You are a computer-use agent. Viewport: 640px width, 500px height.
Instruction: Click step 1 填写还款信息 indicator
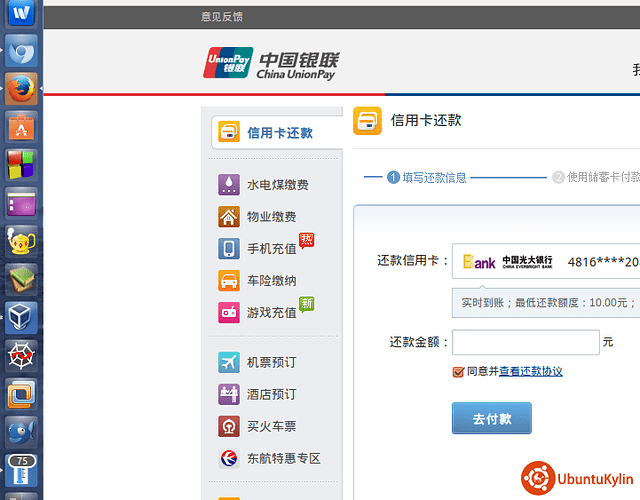pos(427,178)
